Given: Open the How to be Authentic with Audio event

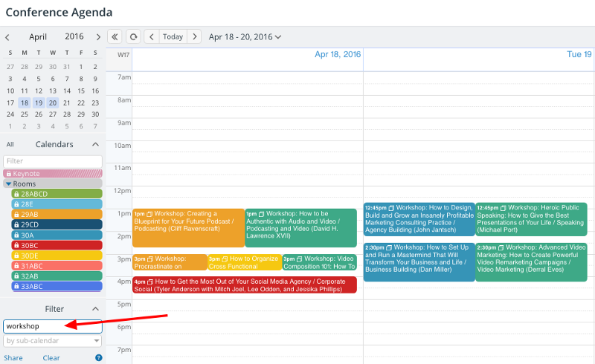Looking at the screenshot, I should tap(301, 228).
